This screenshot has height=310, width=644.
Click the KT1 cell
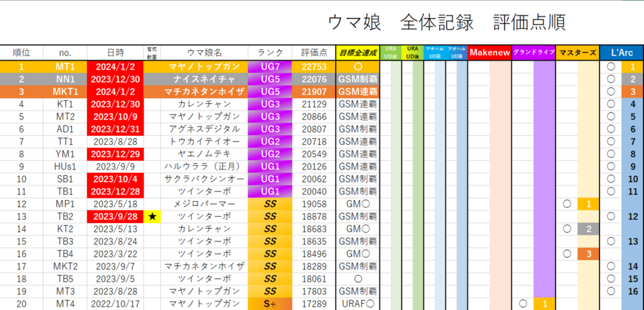(65, 104)
